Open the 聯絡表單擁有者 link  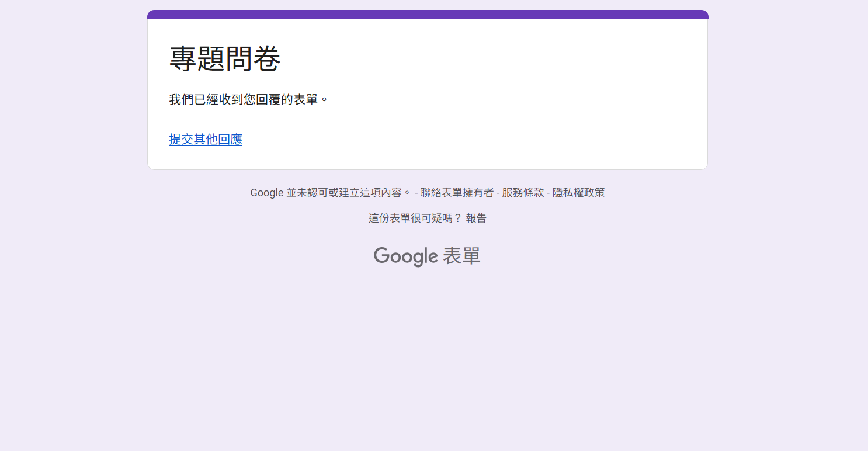tap(457, 193)
